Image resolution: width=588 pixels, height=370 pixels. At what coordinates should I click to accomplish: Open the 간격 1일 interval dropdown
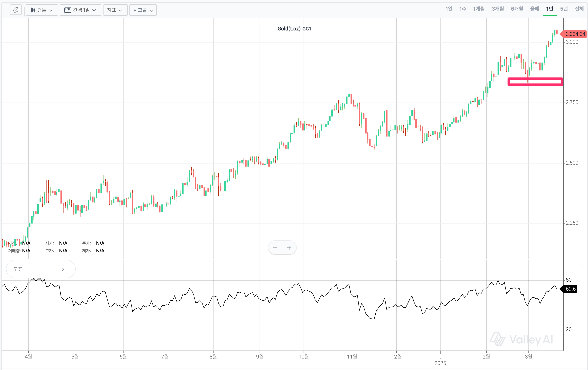[x=80, y=10]
